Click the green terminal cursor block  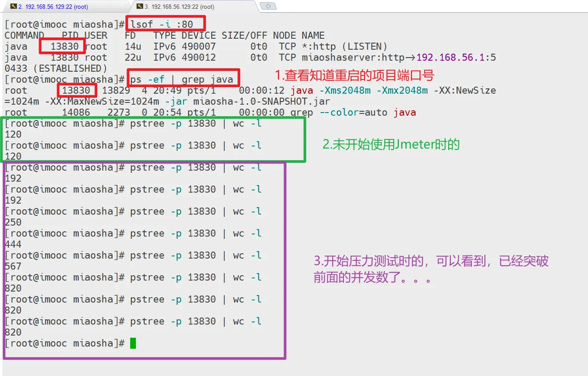pos(133,343)
